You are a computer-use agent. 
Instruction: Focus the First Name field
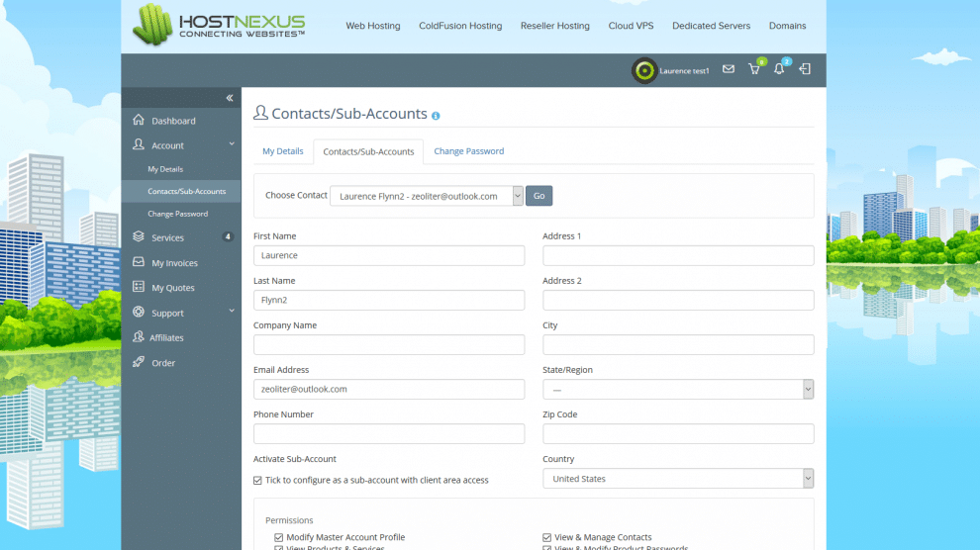point(389,255)
